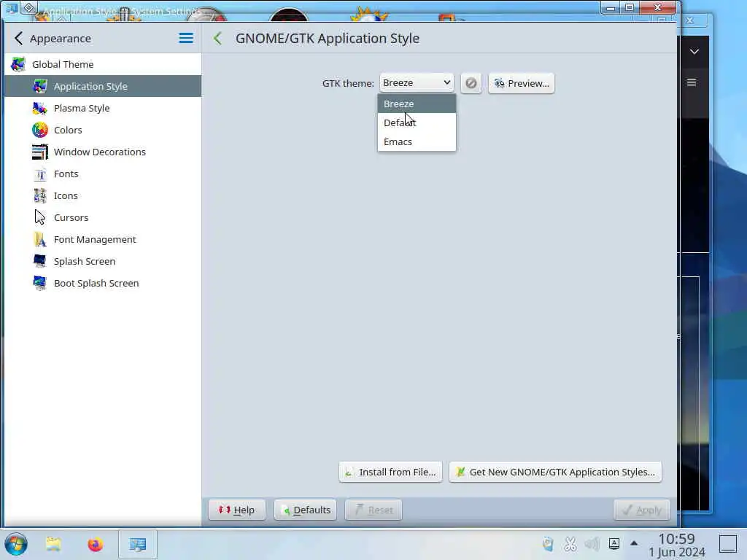Open Fonts settings
Image resolution: width=747 pixels, height=560 pixels.
pos(103,174)
